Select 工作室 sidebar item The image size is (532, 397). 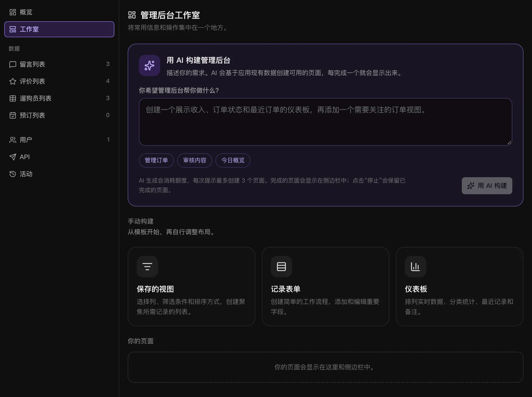(x=59, y=29)
